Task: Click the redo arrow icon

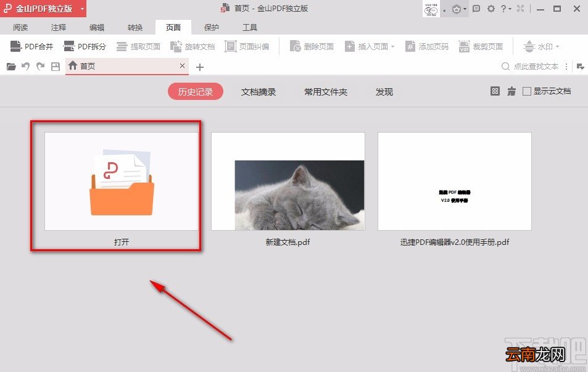Action: pos(40,67)
